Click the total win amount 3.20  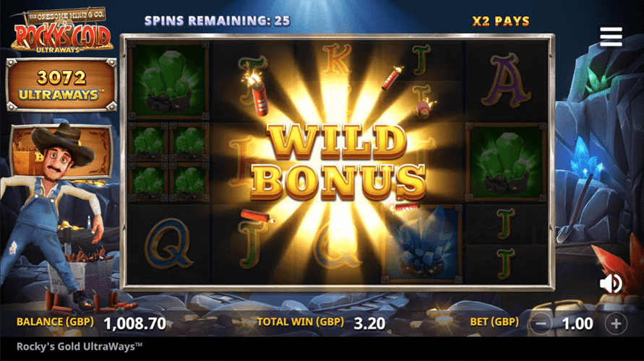[369, 323]
